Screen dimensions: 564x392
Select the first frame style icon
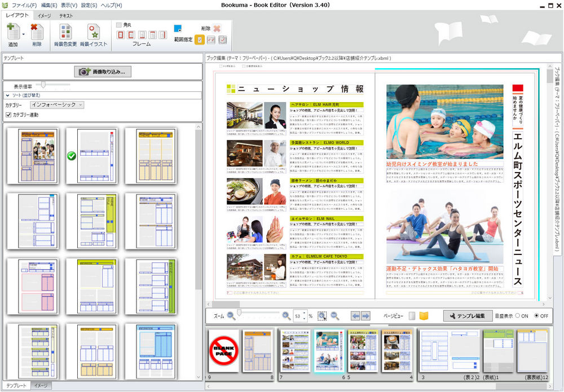[121, 35]
